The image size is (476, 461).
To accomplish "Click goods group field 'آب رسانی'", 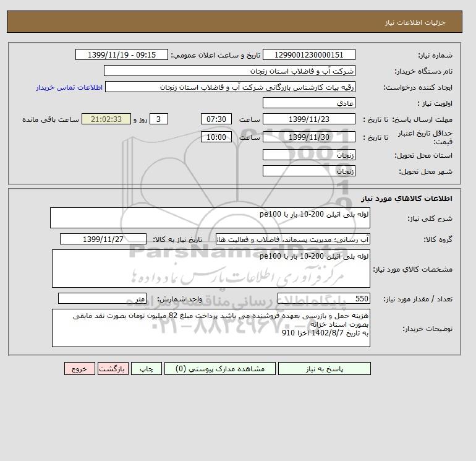I will coord(293,239).
